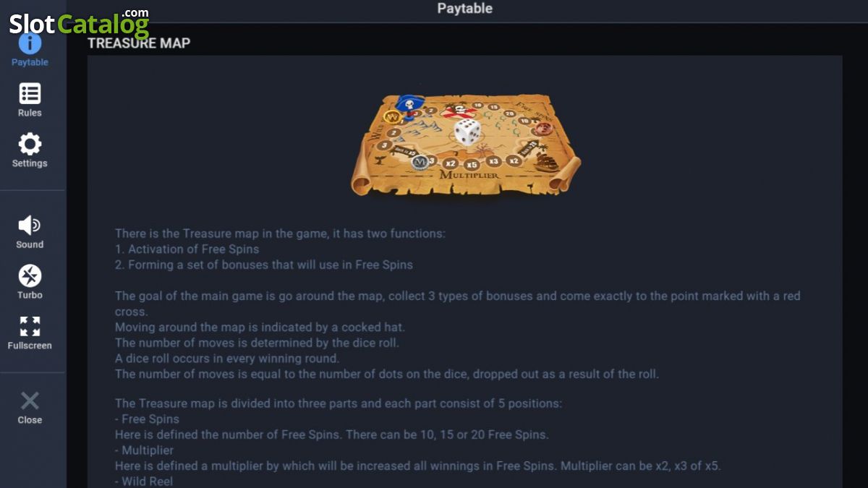Click the white dice on treasure map
Viewport: 868px width, 488px height.
[467, 132]
